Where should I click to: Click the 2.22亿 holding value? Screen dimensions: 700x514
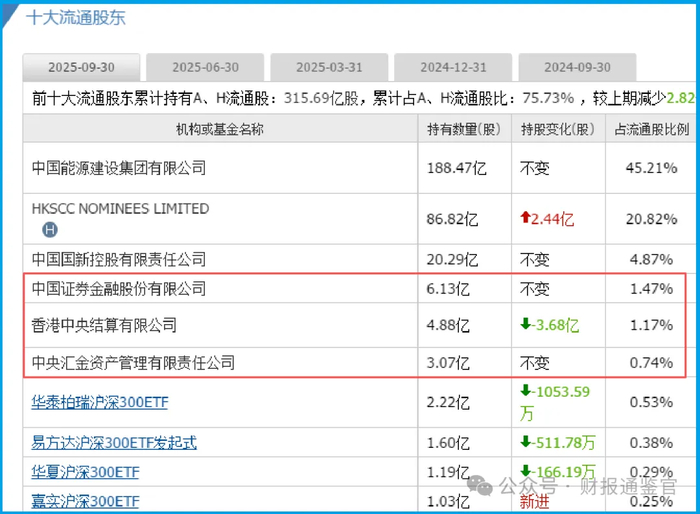point(448,403)
